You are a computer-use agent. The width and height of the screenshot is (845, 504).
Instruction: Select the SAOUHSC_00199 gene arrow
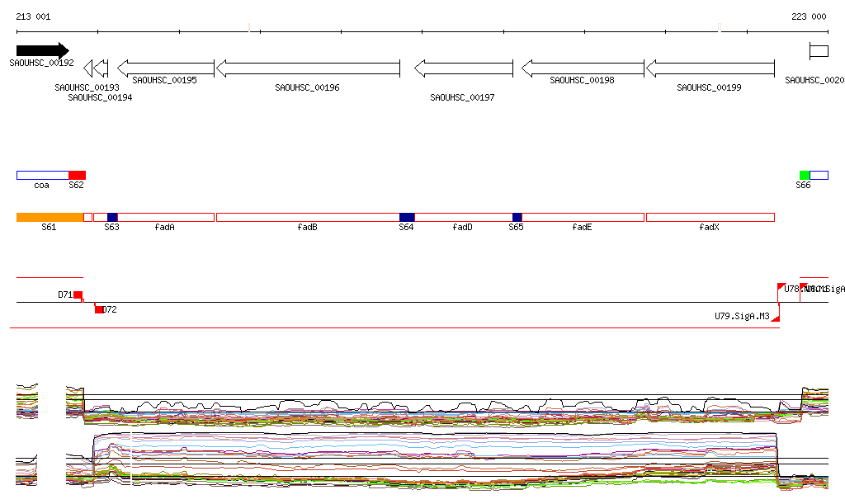tap(710, 68)
